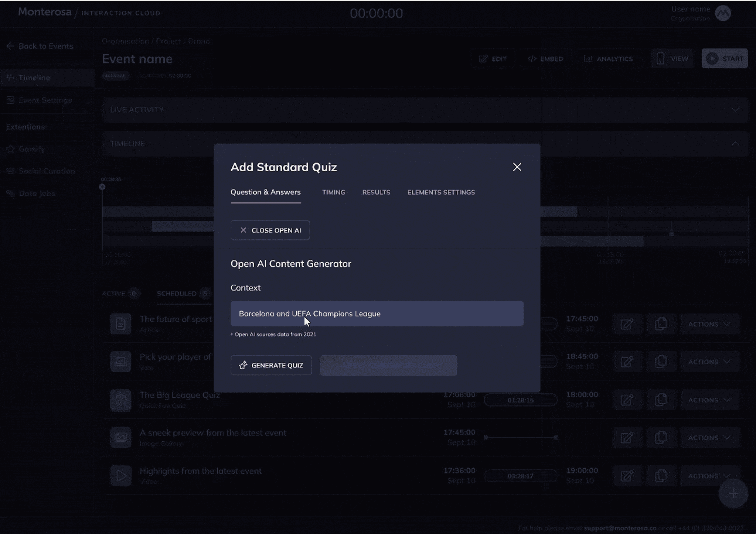Go Back to Events

40,46
